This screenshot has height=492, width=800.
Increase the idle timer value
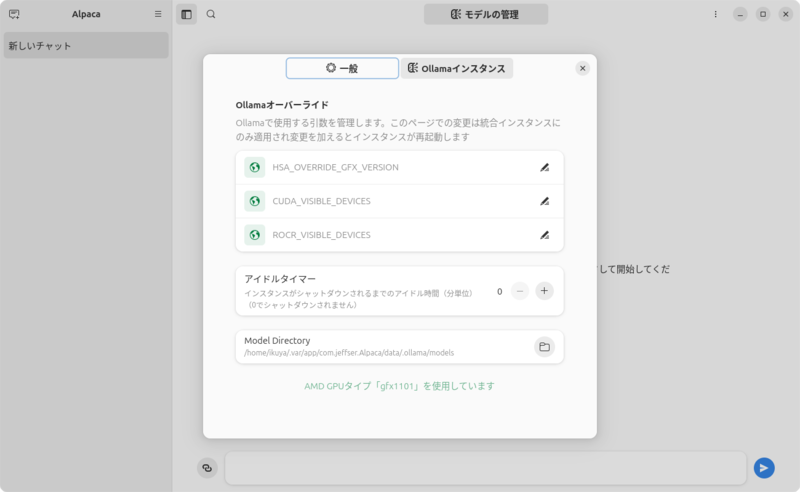click(544, 291)
